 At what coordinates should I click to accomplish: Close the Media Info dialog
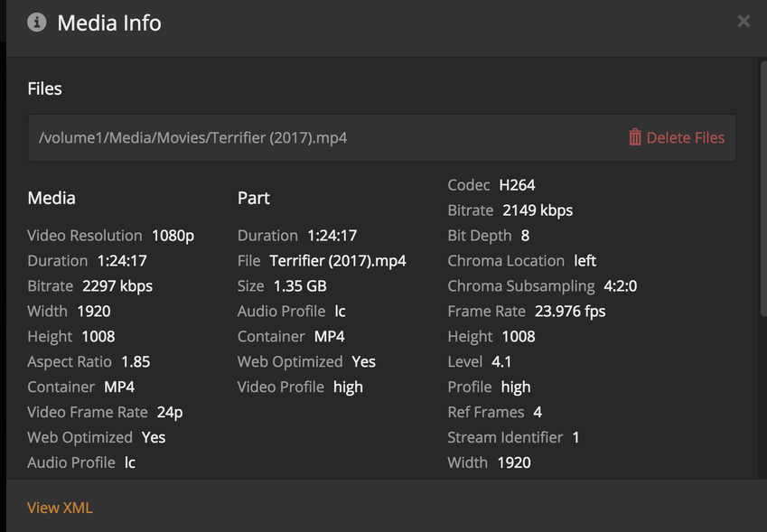(x=744, y=21)
